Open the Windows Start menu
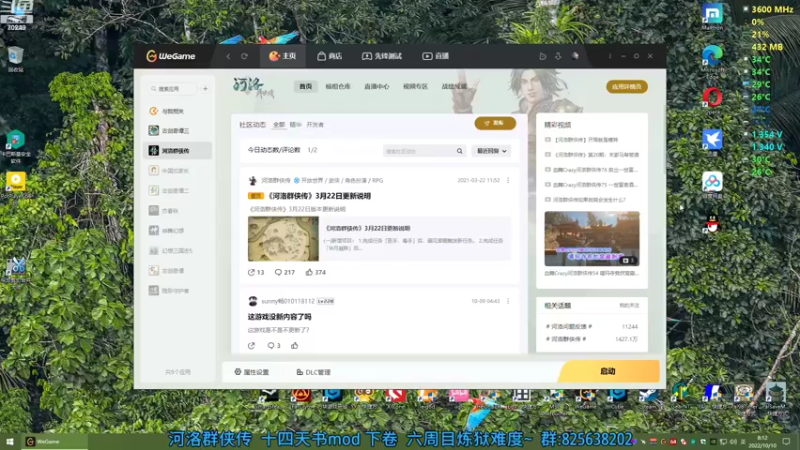Screen dimensions: 800x450 10,441
